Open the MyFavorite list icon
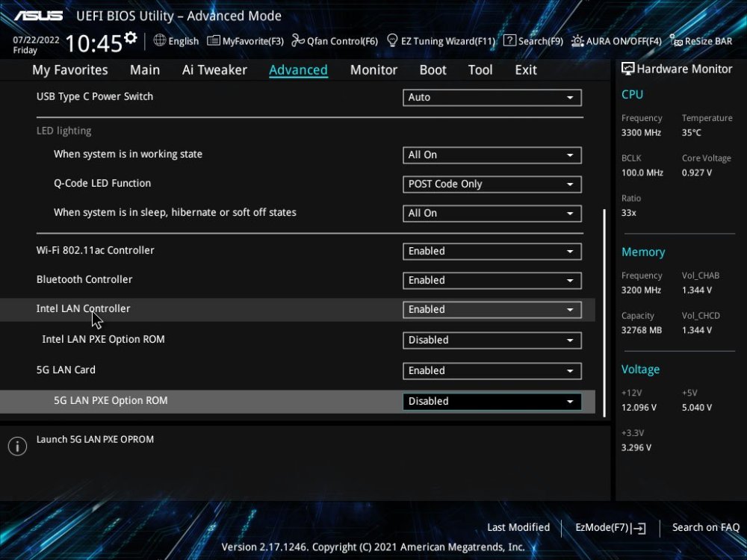Viewport: 747px width, 560px height. [214, 40]
